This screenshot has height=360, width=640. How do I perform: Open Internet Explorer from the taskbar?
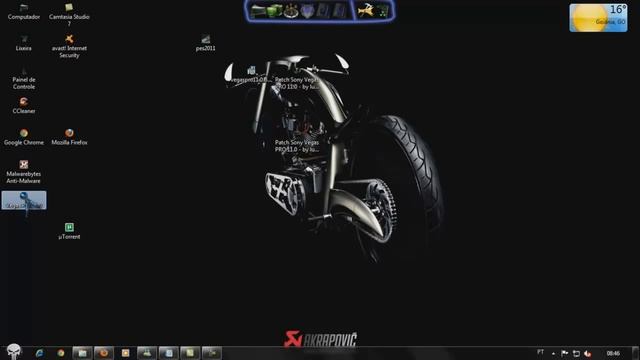tap(39, 353)
